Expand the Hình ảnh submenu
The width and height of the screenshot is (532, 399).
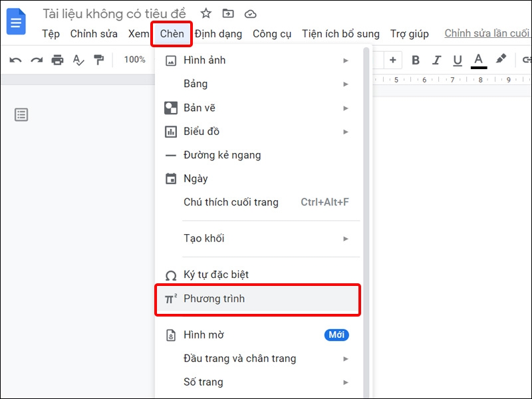257,61
